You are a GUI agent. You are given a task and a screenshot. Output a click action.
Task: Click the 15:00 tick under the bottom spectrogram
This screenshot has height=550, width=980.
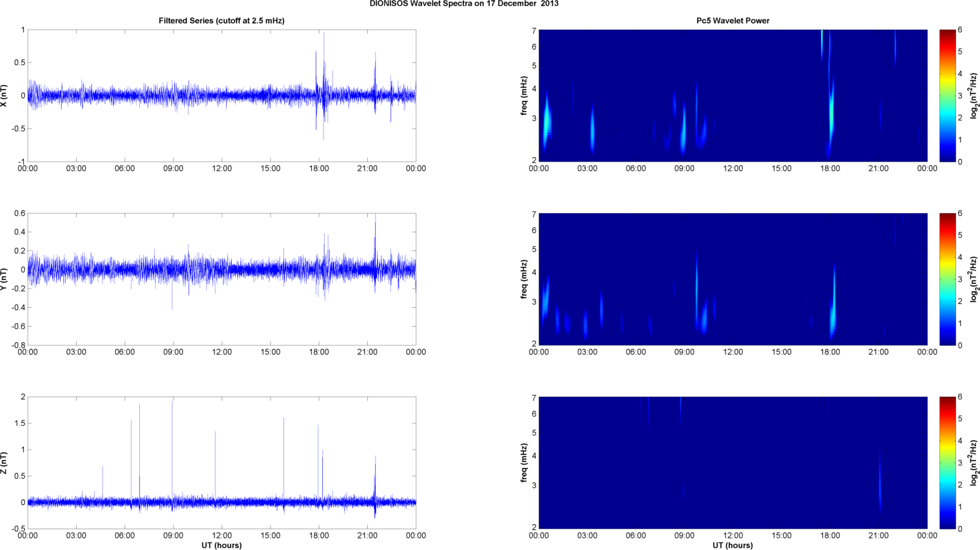coord(782,536)
